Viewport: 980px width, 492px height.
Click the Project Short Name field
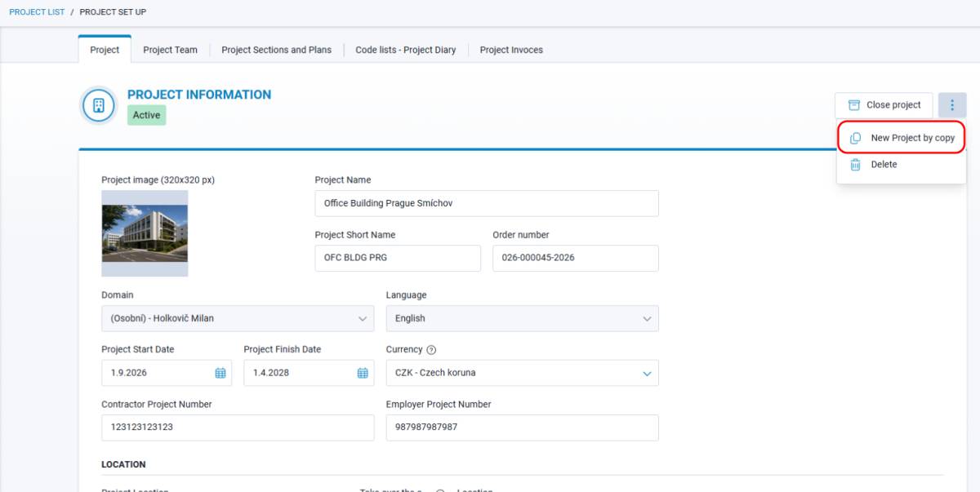pyautogui.click(x=398, y=258)
